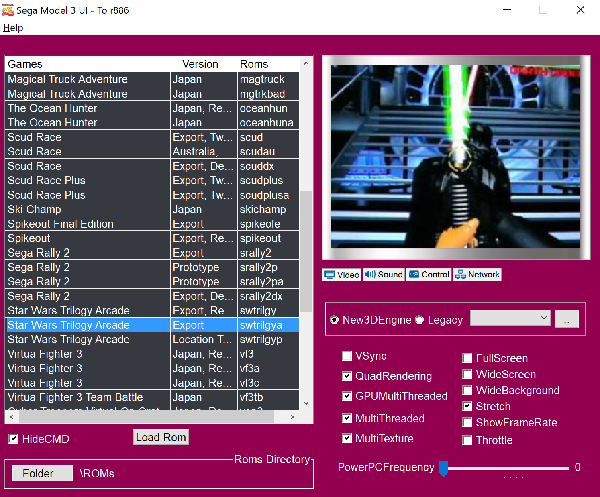The height and width of the screenshot is (497, 600).
Task: Enable the WideBackground checkbox
Action: 467,390
